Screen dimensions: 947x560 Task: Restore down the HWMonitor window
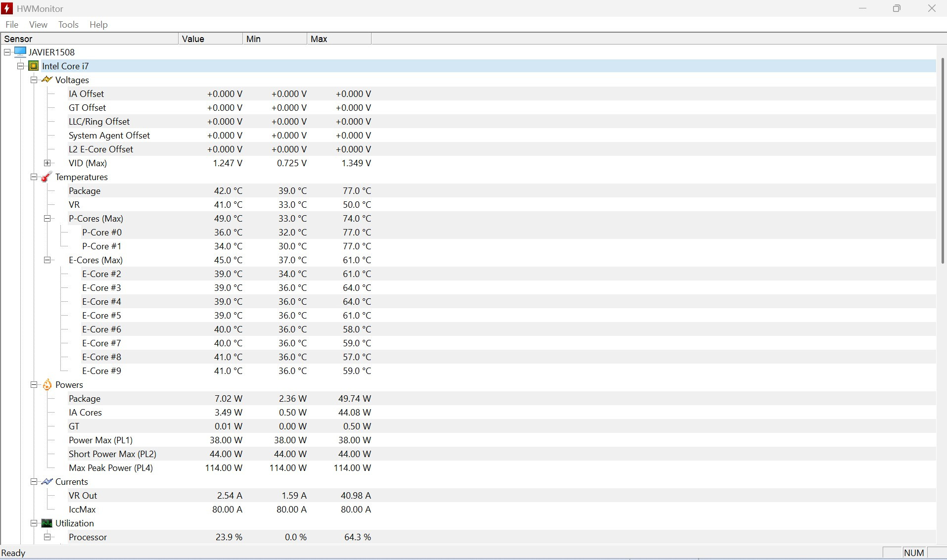897,8
